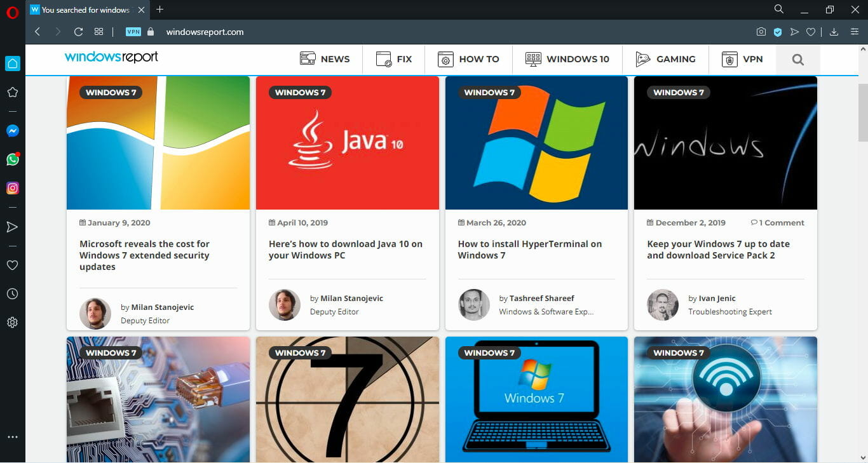This screenshot has height=463, width=868.
Task: Open My Flow in the sidebar
Action: coord(12,227)
